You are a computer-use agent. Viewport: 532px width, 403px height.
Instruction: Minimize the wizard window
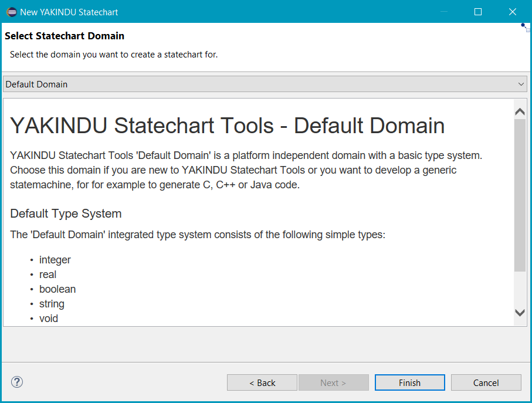tap(444, 12)
